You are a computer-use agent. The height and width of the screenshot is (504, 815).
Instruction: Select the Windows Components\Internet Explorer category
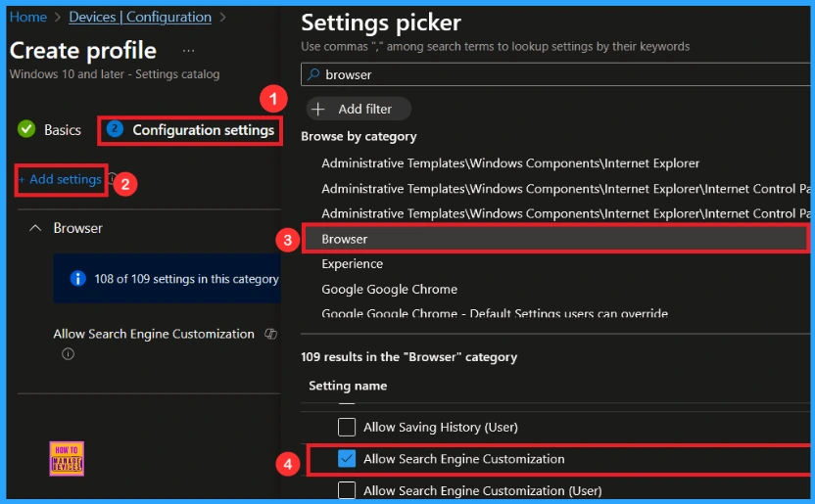[x=510, y=163]
